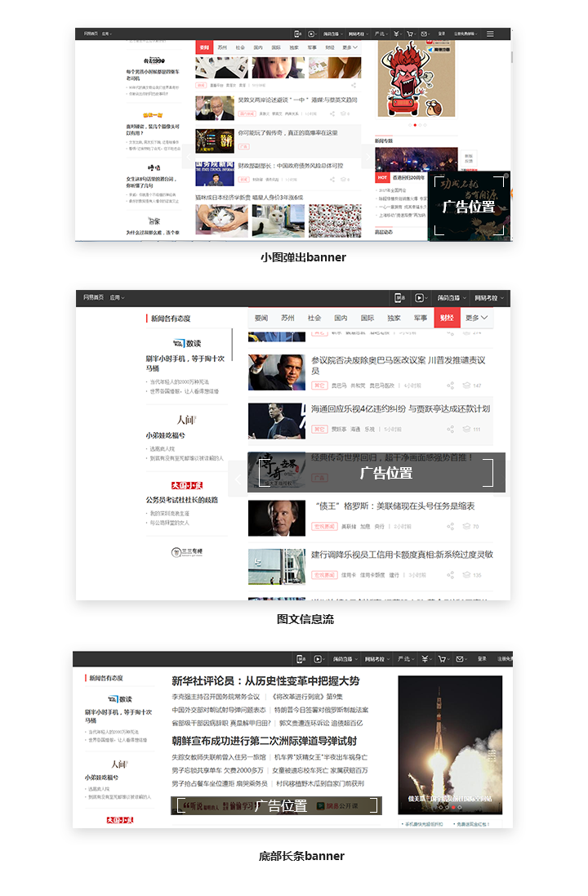Select 苏州 tab in 图文信息流 screenshot
The width and height of the screenshot is (588, 896).
pos(287,318)
